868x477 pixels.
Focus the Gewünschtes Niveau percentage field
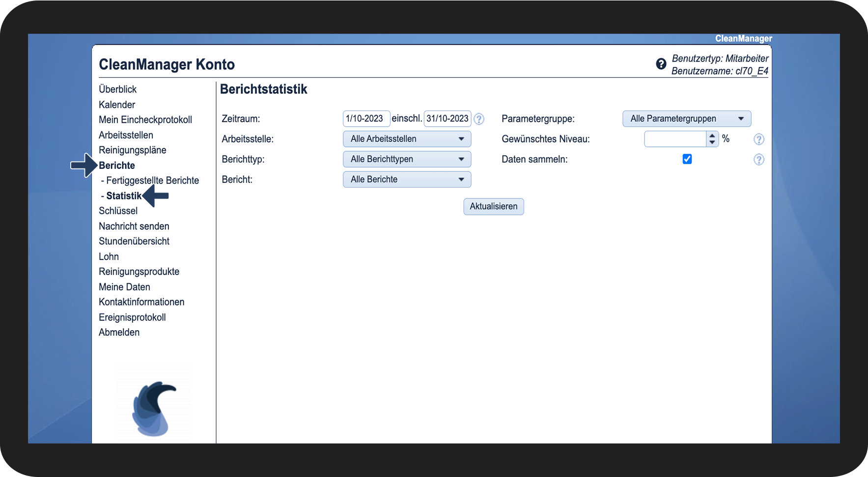675,139
